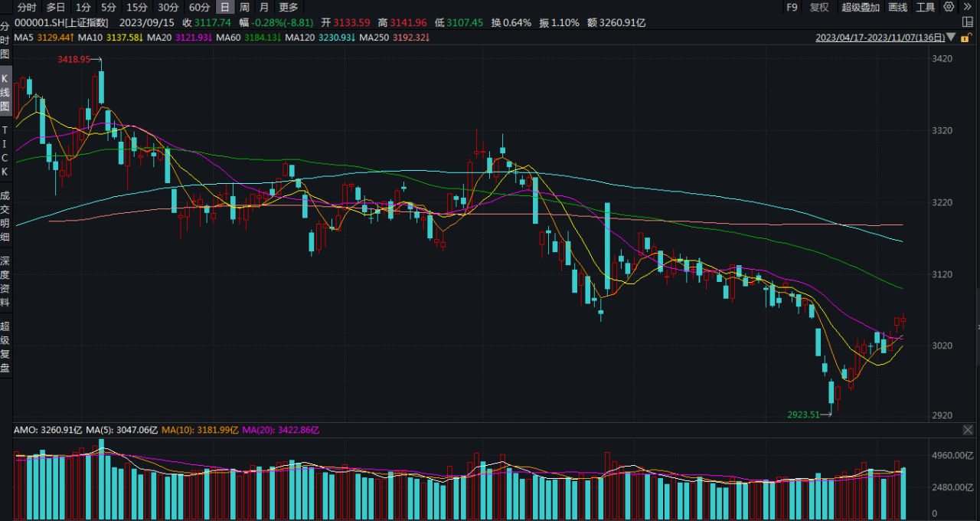
Task: Click the double-chevron expand icon at top right
Action: tap(966, 7)
